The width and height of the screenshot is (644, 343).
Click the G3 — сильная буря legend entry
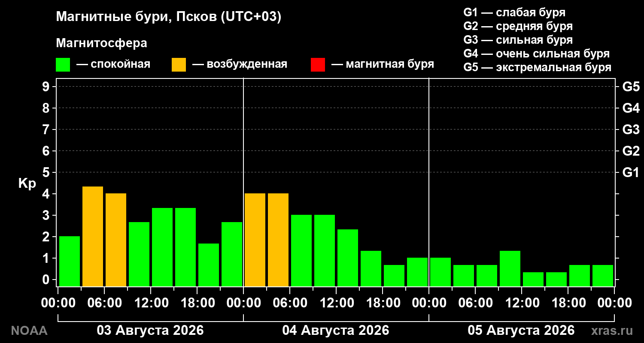(x=518, y=40)
